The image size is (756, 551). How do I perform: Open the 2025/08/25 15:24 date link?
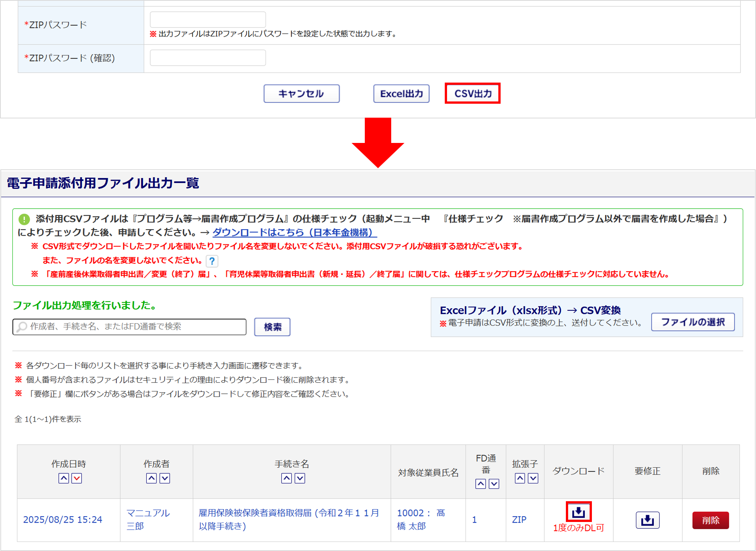pos(63,520)
